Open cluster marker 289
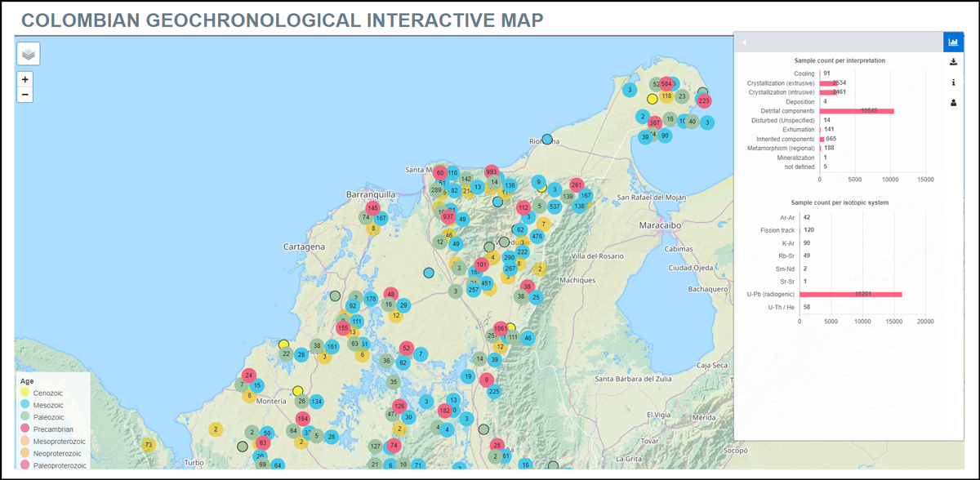The image size is (980, 480). 436,190
